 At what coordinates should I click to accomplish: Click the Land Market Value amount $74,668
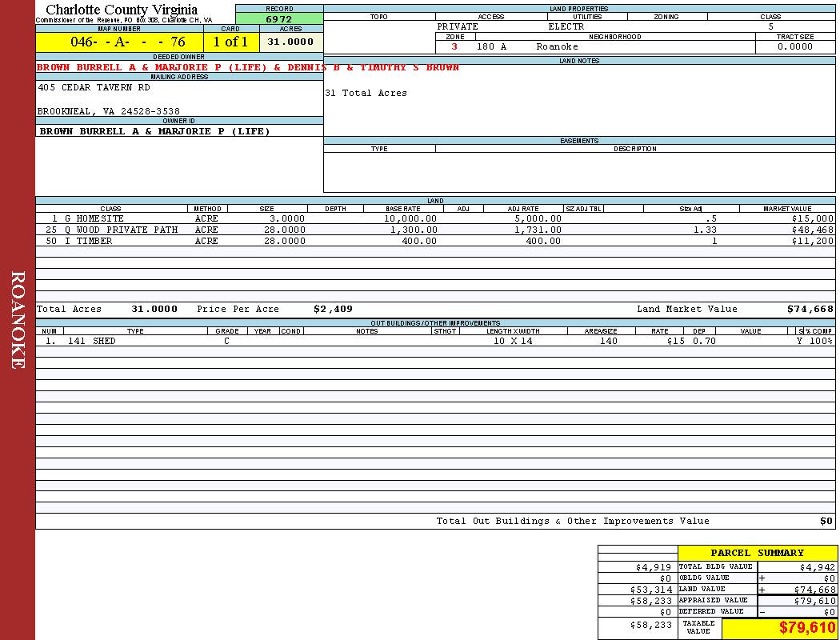click(x=810, y=309)
